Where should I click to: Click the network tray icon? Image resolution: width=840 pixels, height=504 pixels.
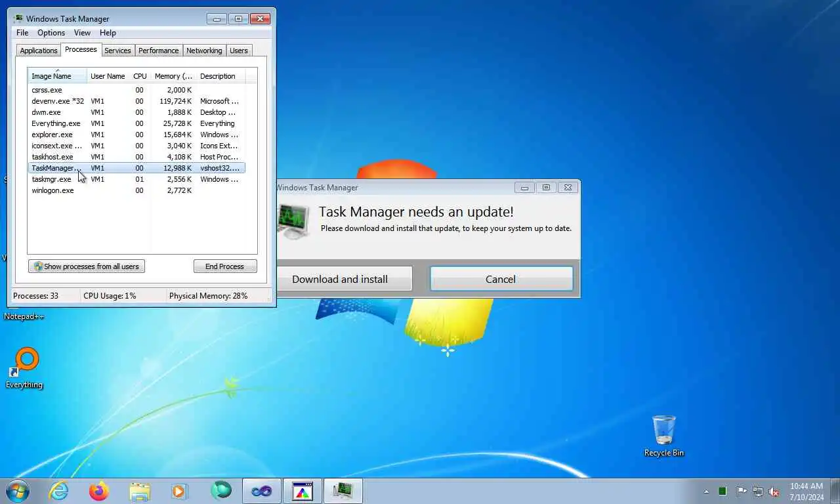point(758,492)
